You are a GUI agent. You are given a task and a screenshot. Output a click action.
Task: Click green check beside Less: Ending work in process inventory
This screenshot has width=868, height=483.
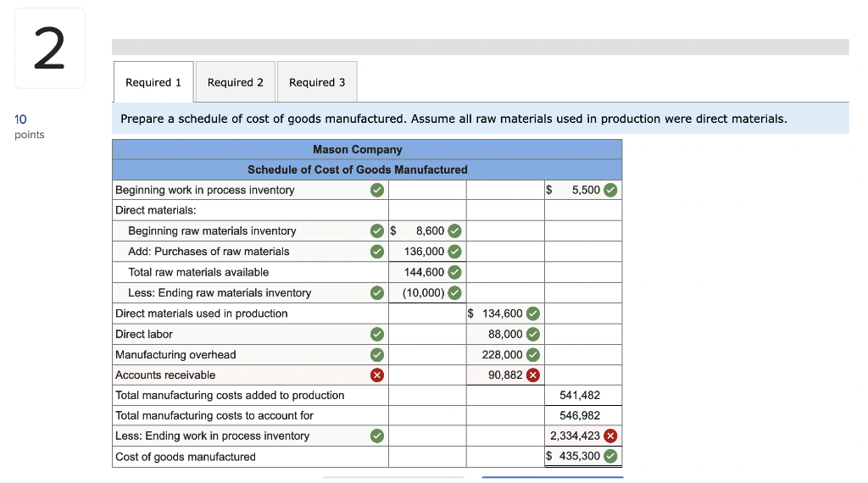(x=377, y=436)
